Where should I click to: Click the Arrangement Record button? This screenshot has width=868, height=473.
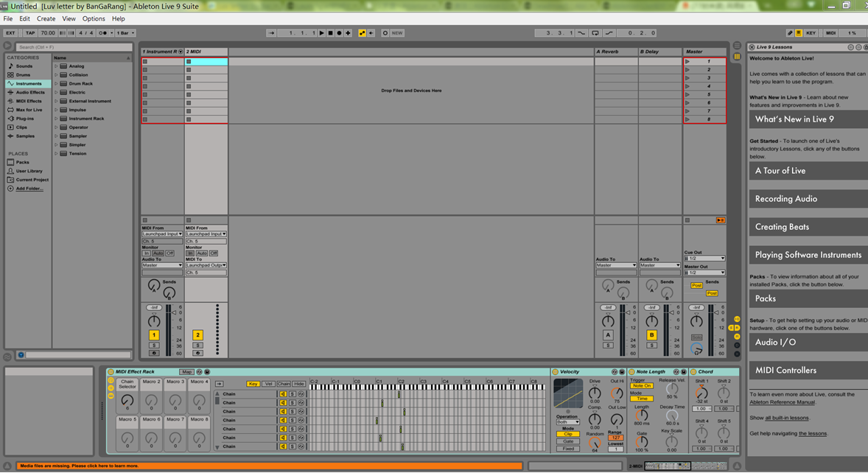[x=340, y=33]
